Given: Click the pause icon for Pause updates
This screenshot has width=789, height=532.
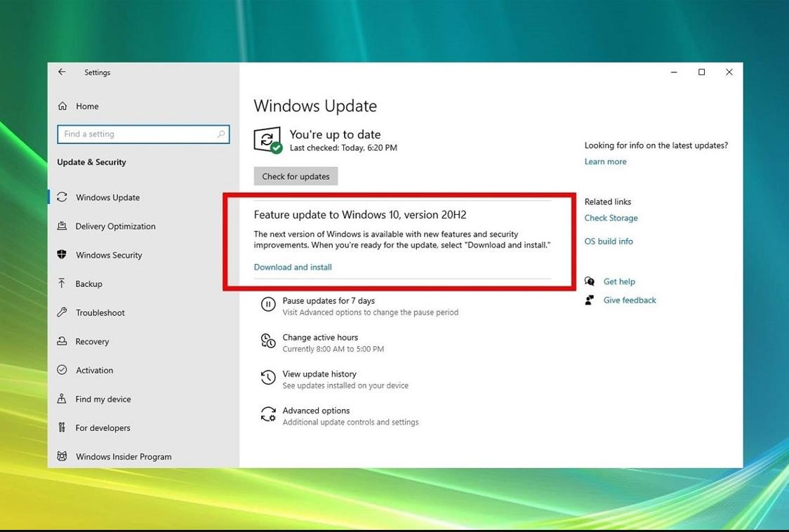Looking at the screenshot, I should (x=267, y=304).
